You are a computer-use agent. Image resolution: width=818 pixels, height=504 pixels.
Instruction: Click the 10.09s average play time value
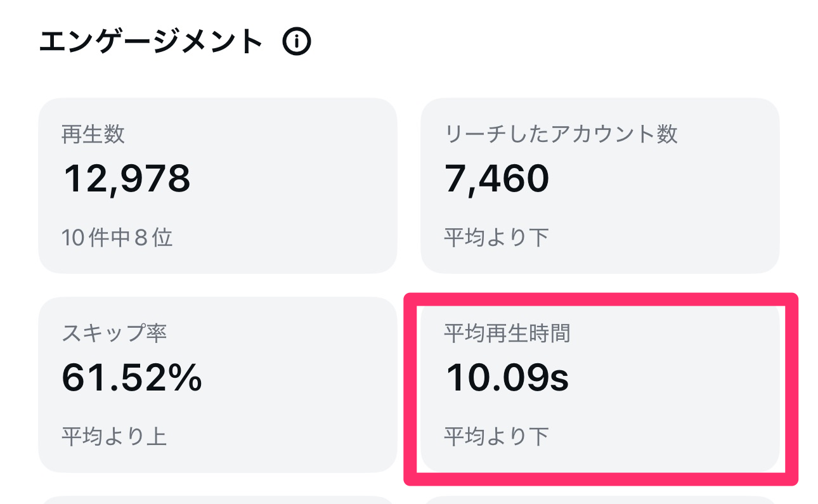(507, 378)
